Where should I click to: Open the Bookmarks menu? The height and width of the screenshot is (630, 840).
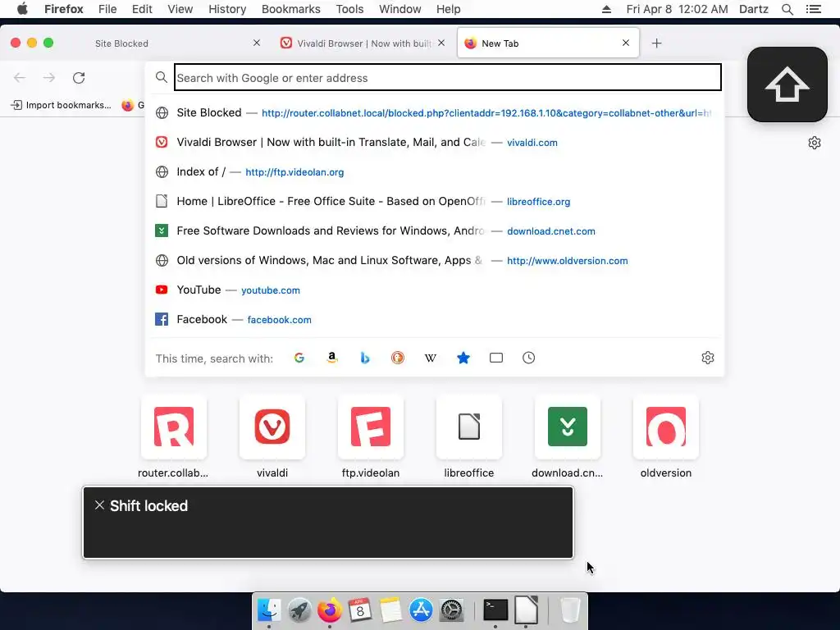[x=291, y=9]
